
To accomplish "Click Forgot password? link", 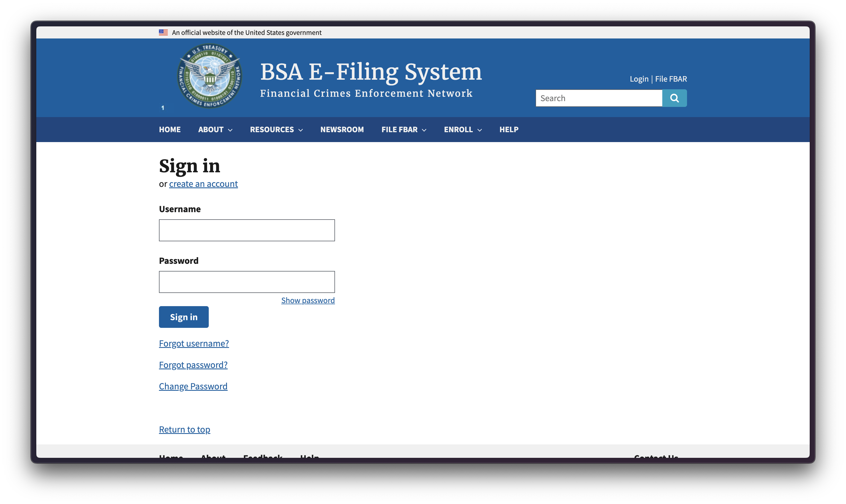I will click(x=193, y=365).
